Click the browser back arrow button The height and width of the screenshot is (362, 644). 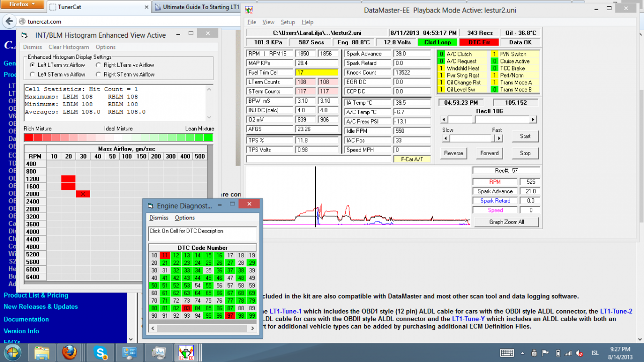[10, 21]
